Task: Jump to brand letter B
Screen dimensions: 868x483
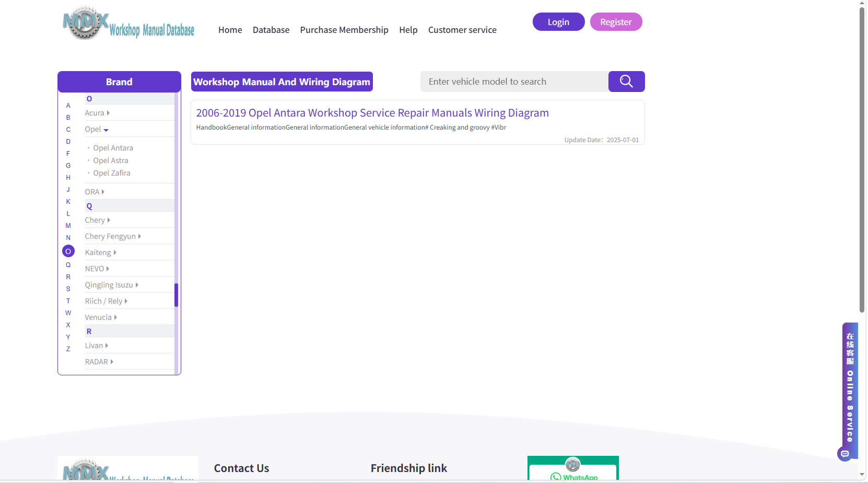Action: (68, 118)
